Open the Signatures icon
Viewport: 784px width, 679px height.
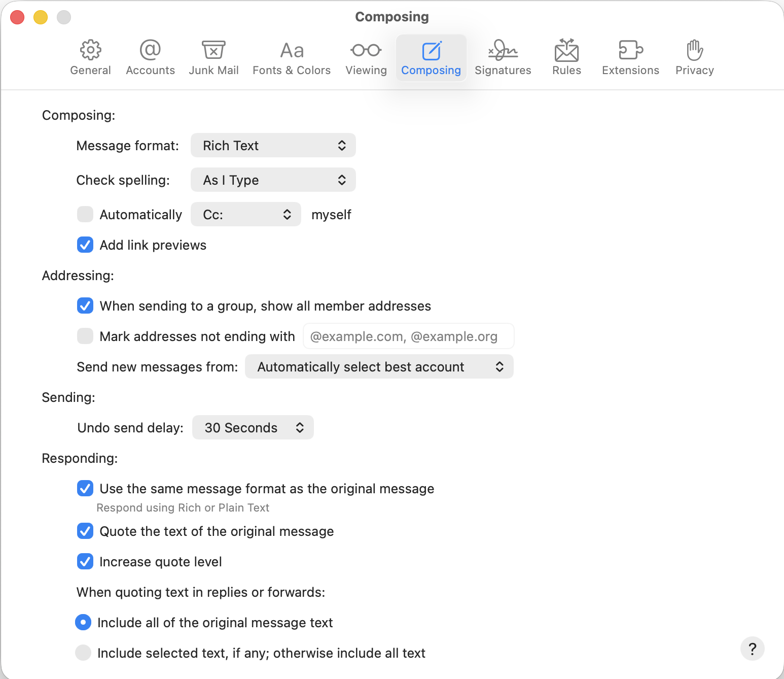[x=503, y=50]
